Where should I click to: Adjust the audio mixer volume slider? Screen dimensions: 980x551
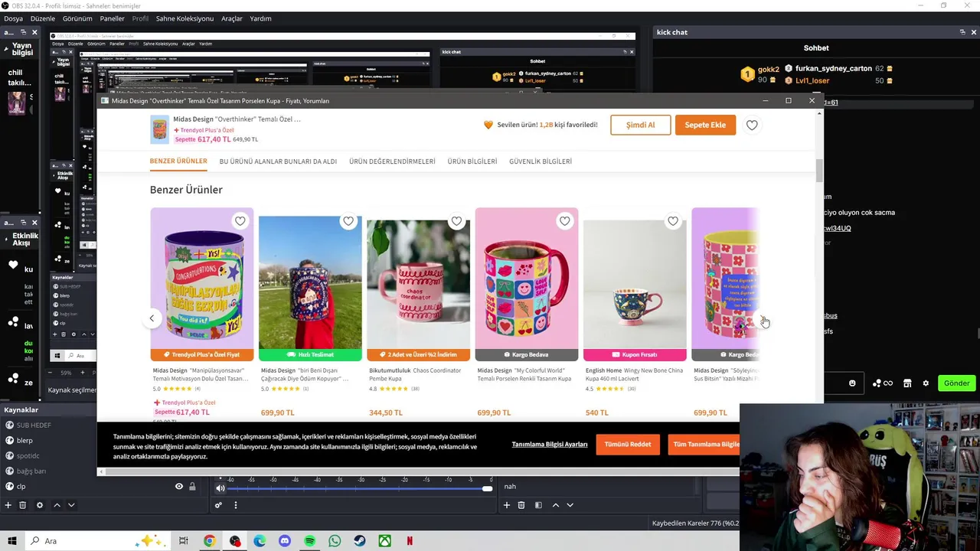(x=359, y=488)
